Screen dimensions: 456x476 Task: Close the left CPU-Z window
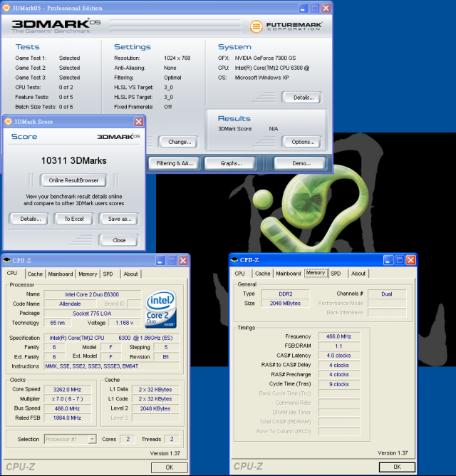(183, 261)
